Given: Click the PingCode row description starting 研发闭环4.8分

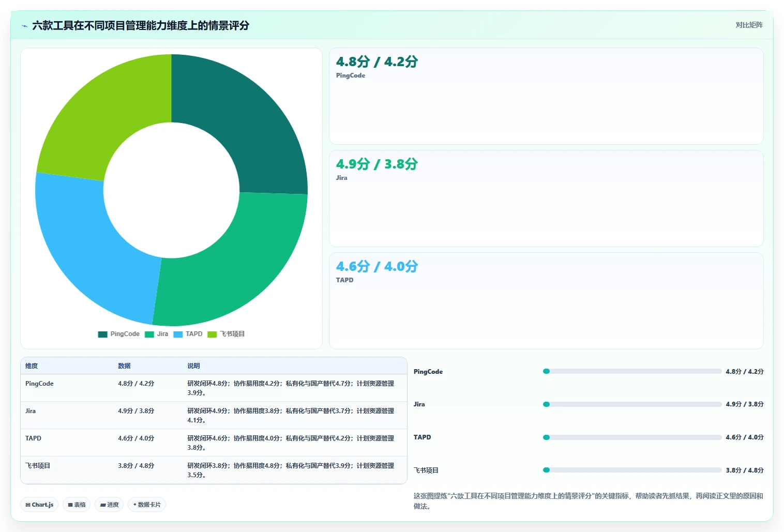Looking at the screenshot, I should tap(291, 388).
